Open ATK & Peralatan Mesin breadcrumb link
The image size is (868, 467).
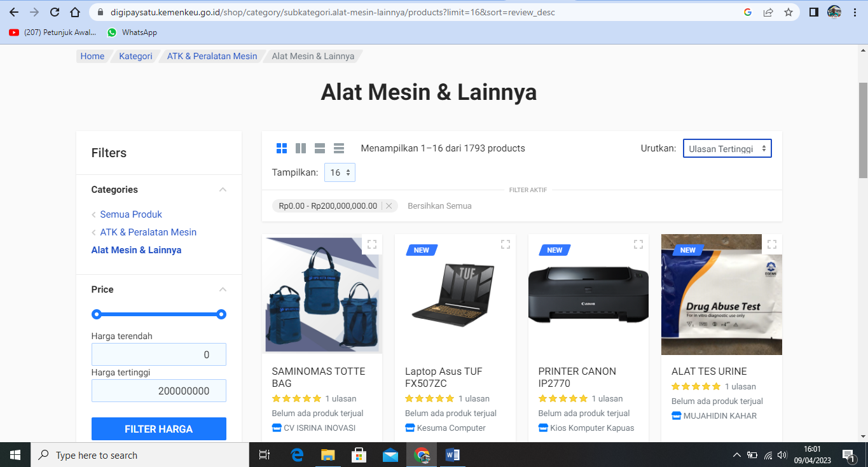click(x=212, y=56)
